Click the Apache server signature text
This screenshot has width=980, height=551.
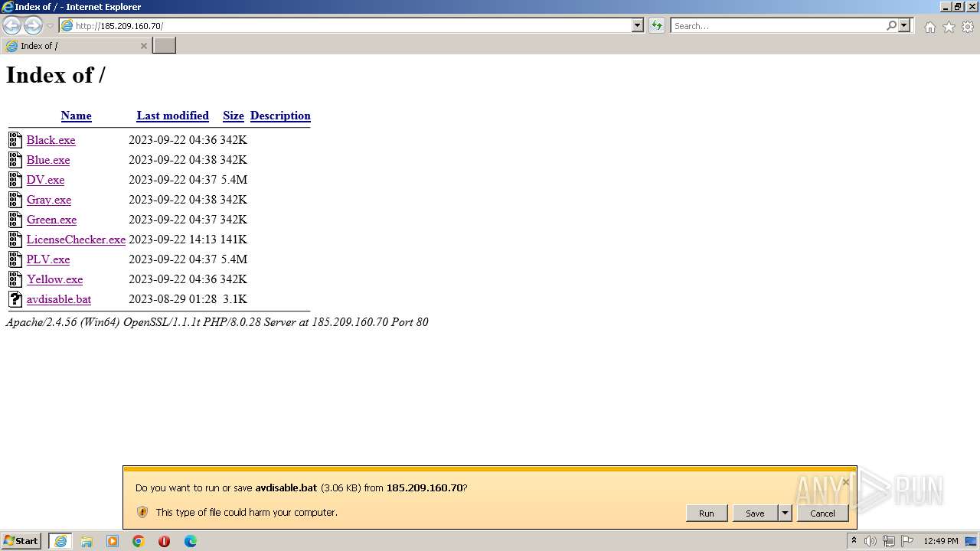click(x=217, y=322)
